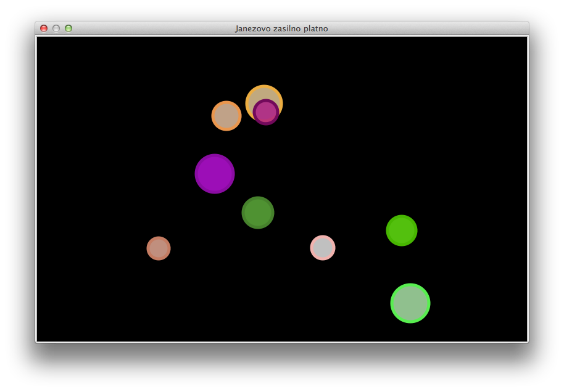Click the magenta circle with dark maroon border
Viewport: 564px width, 392px height.
click(x=266, y=112)
